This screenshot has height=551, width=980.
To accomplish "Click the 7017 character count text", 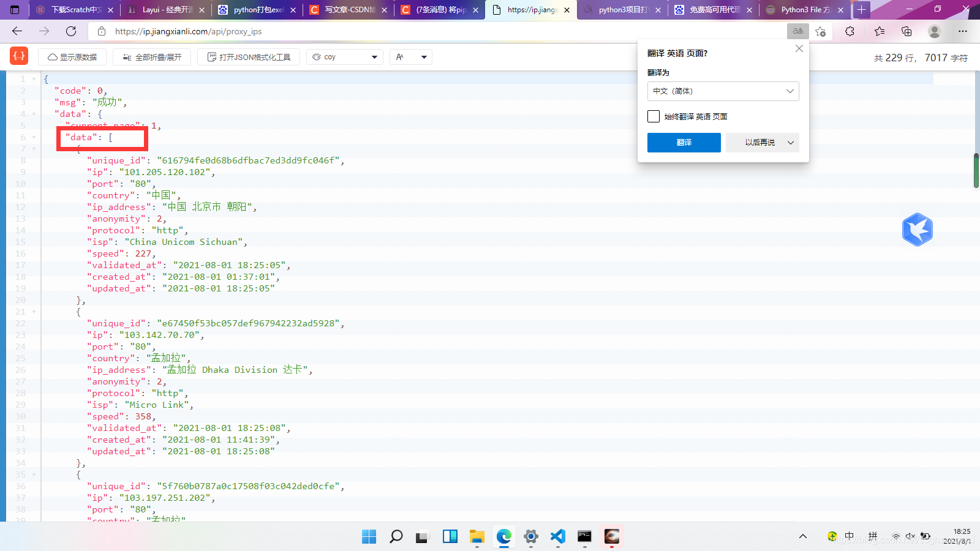I will (x=946, y=58).
